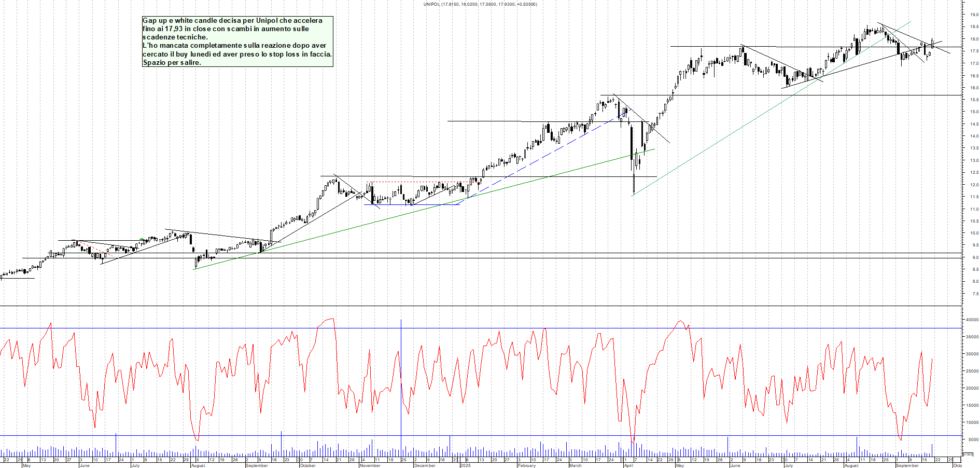This screenshot has height=468, width=980.
Task: Click the annotation line 'scadenze tecniche.'
Action: (x=175, y=37)
